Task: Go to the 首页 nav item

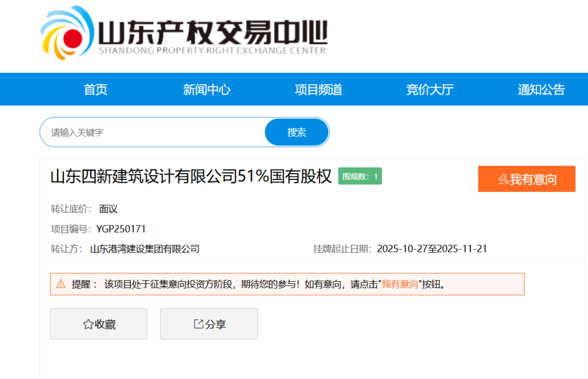Action: [96, 90]
